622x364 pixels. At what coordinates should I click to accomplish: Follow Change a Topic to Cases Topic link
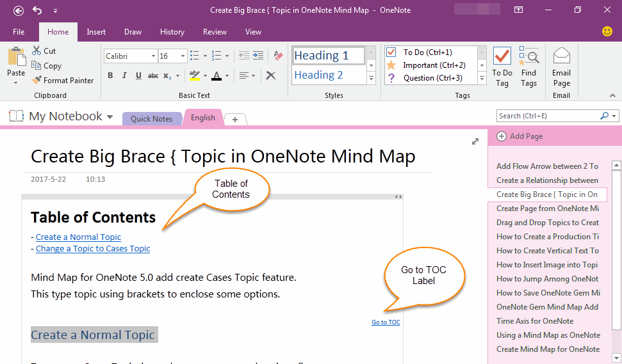pyautogui.click(x=93, y=249)
